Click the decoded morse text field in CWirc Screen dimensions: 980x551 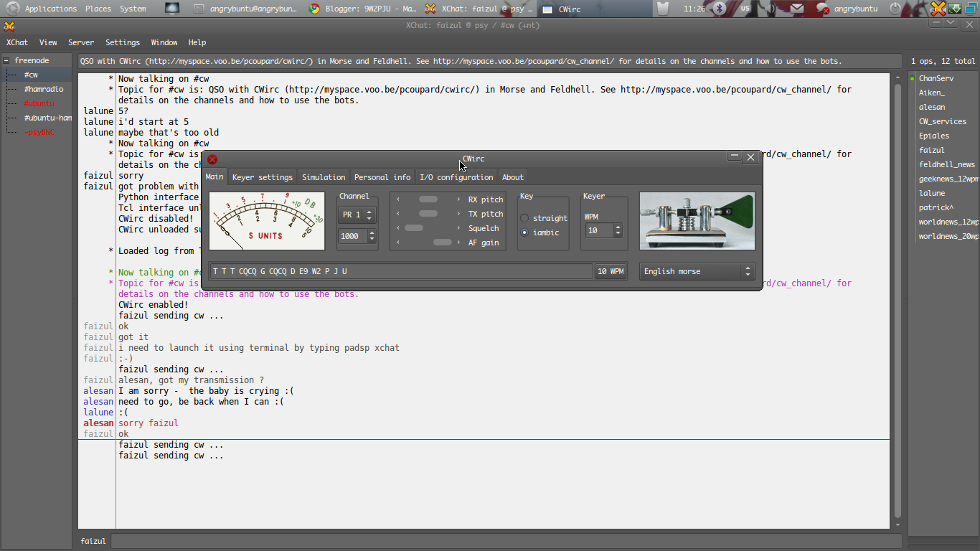[401, 271]
